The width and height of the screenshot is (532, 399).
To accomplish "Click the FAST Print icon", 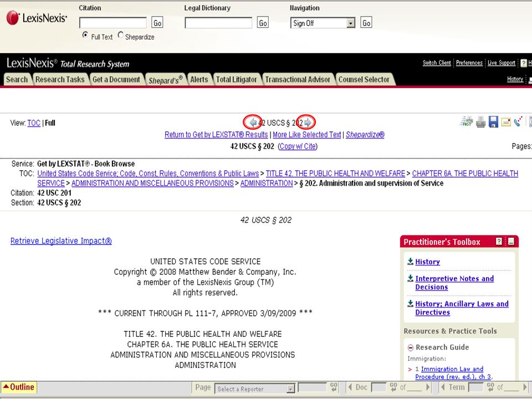I will (467, 121).
